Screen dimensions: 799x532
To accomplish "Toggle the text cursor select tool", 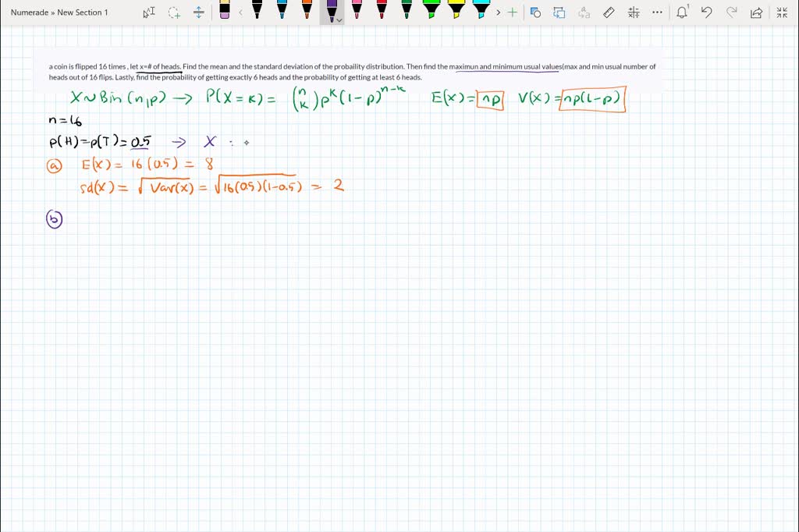I will click(149, 12).
